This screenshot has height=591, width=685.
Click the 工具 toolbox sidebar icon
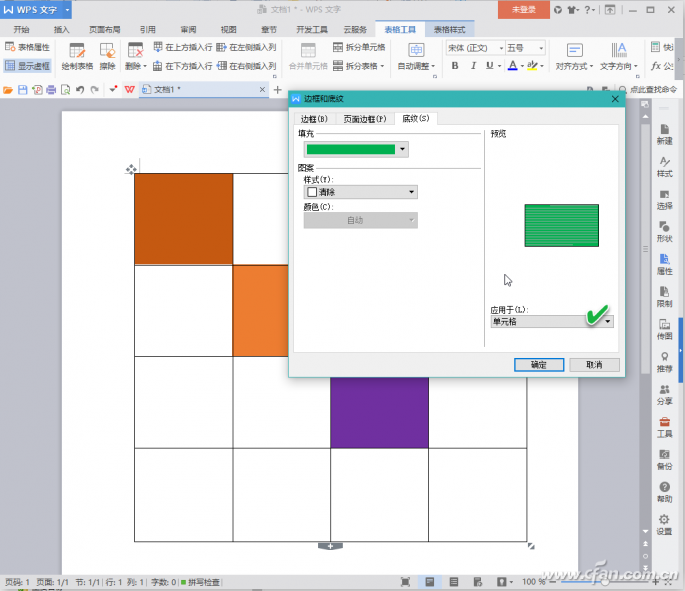[664, 427]
